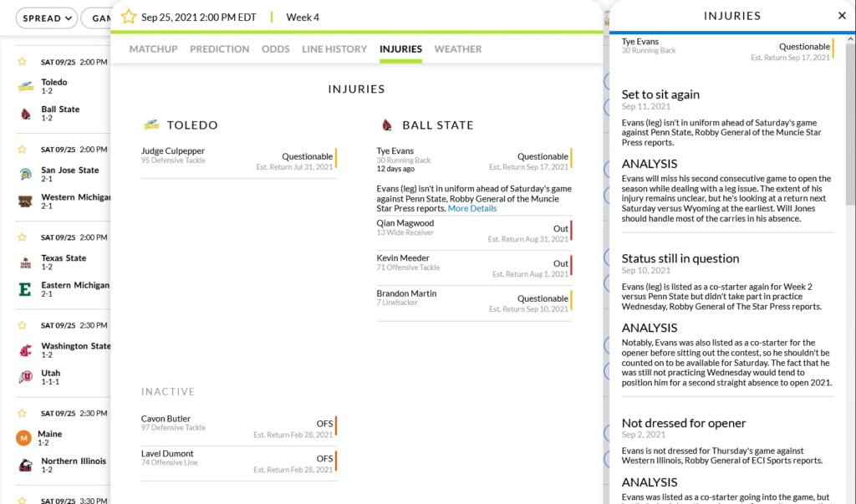
Task: Click the scrollbar up arrow in injuries panel
Action: coord(850,39)
